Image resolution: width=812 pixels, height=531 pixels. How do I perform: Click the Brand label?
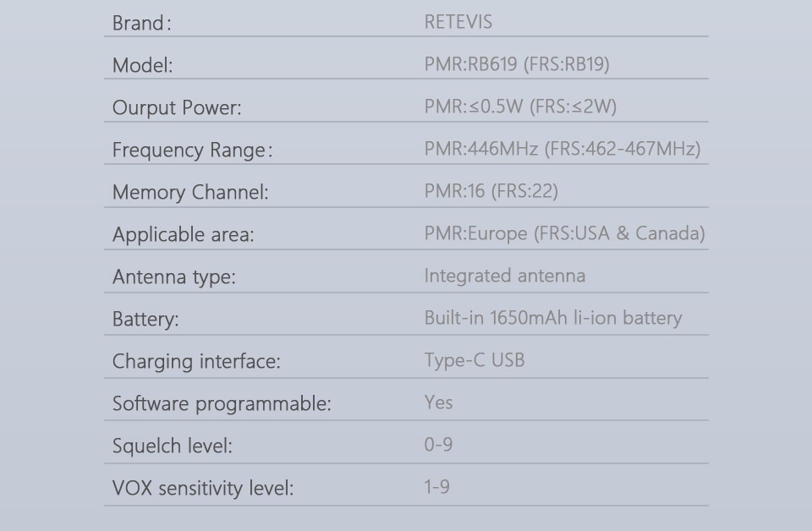[x=142, y=24]
